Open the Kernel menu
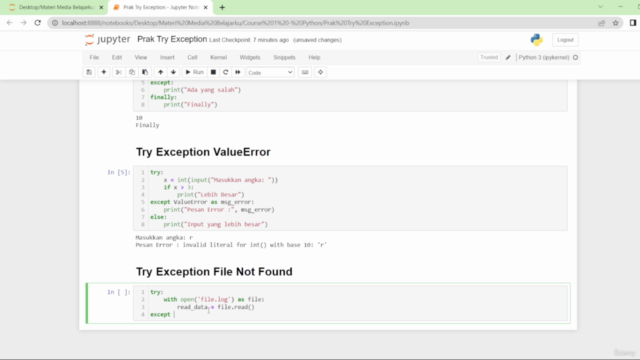Screen dimensions: 640x360 [x=218, y=58]
